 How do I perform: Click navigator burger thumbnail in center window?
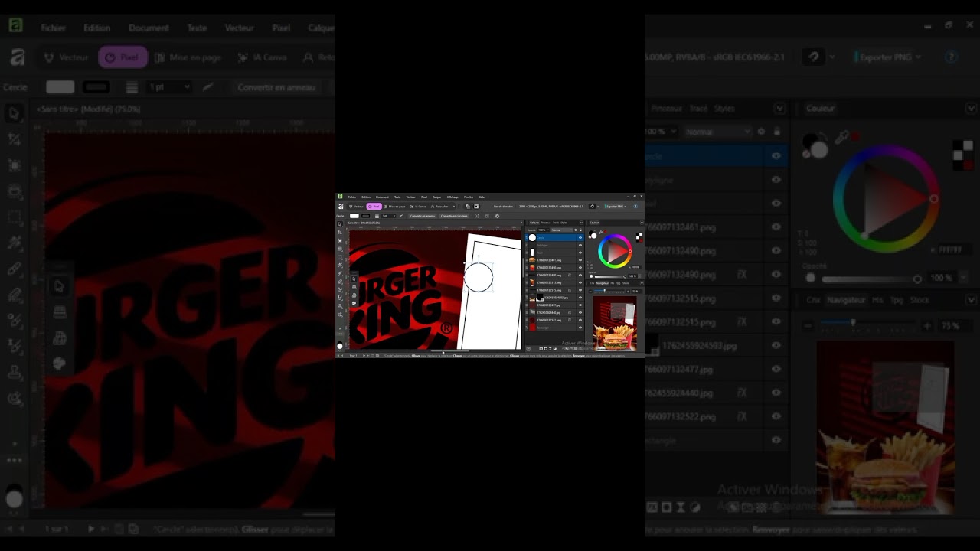tap(615, 323)
